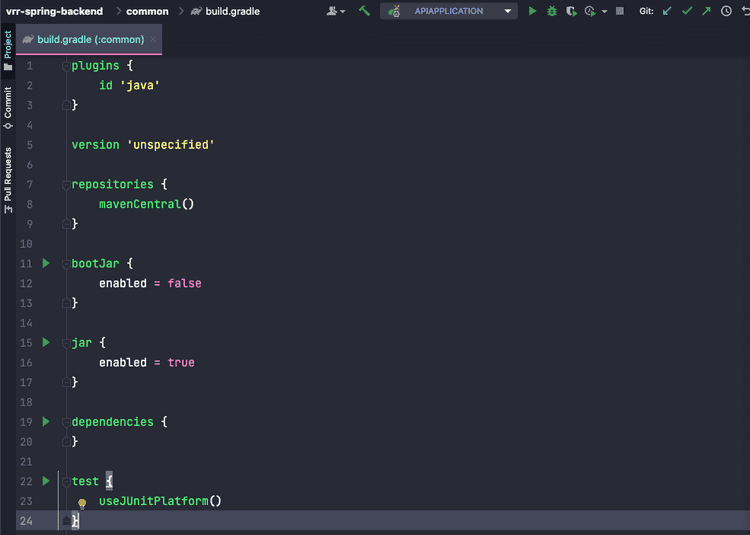This screenshot has height=535, width=750.
Task: Show Git history clock icon
Action: tap(726, 11)
